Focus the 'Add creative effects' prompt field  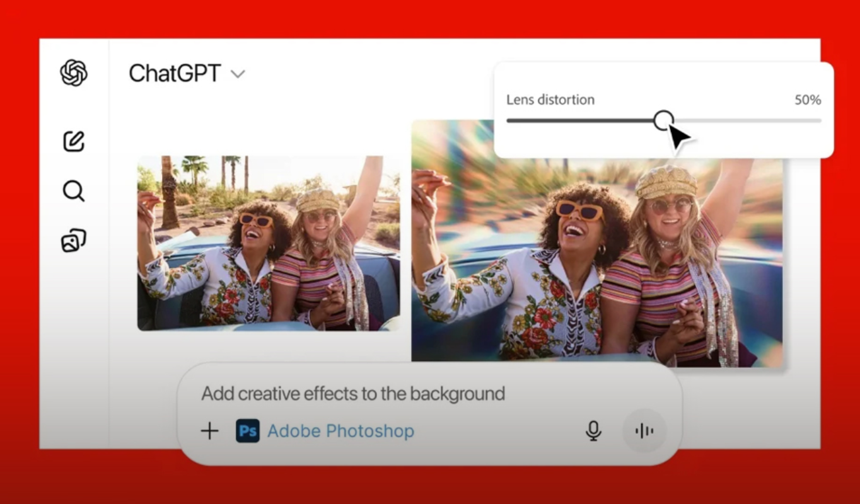click(x=353, y=394)
